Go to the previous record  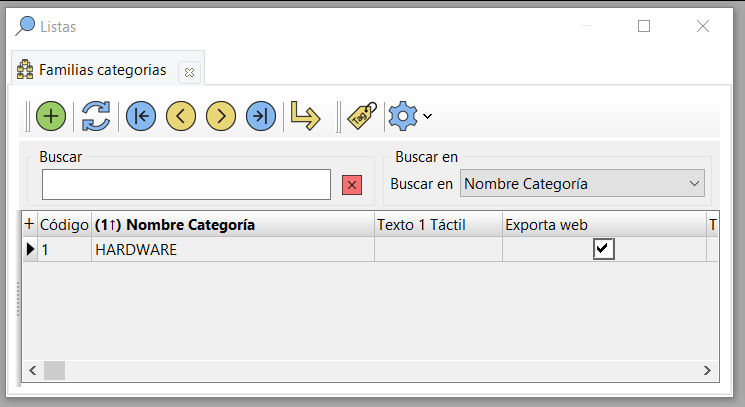coord(181,116)
